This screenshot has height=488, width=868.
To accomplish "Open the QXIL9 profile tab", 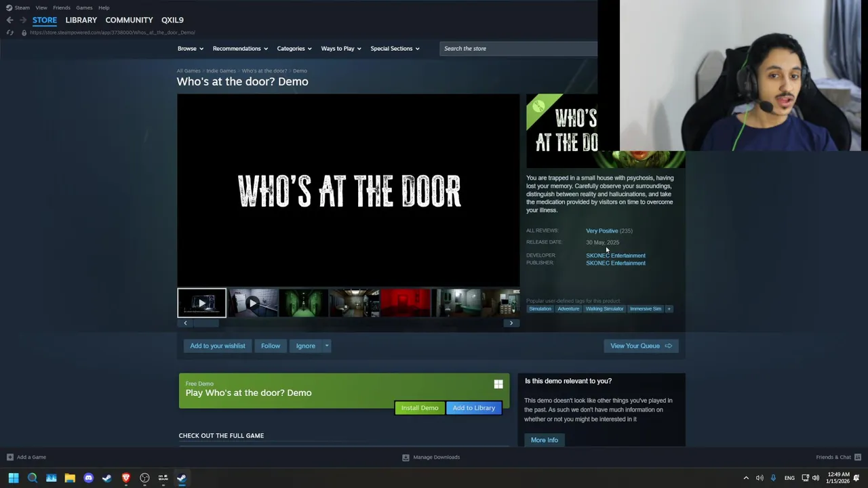I will [x=172, y=20].
